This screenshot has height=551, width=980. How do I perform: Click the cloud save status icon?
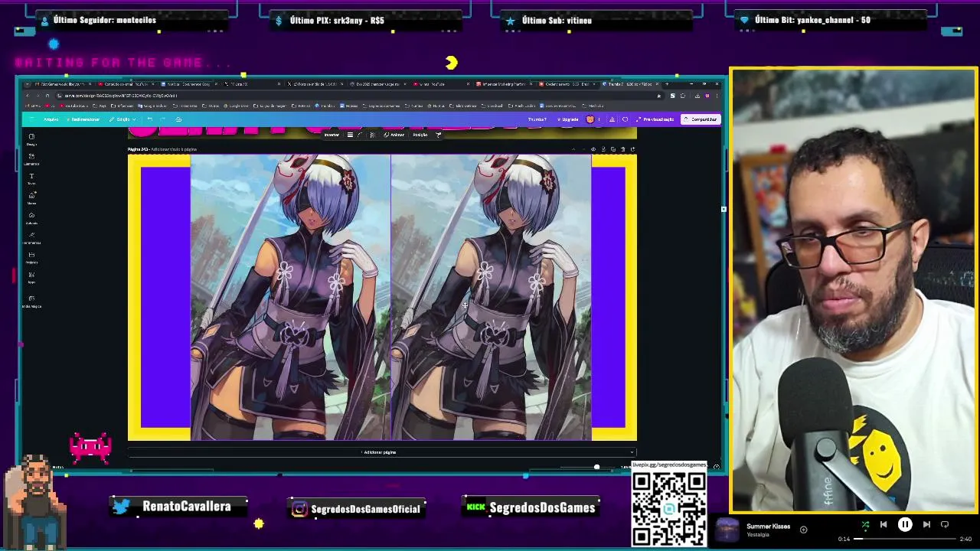178,119
